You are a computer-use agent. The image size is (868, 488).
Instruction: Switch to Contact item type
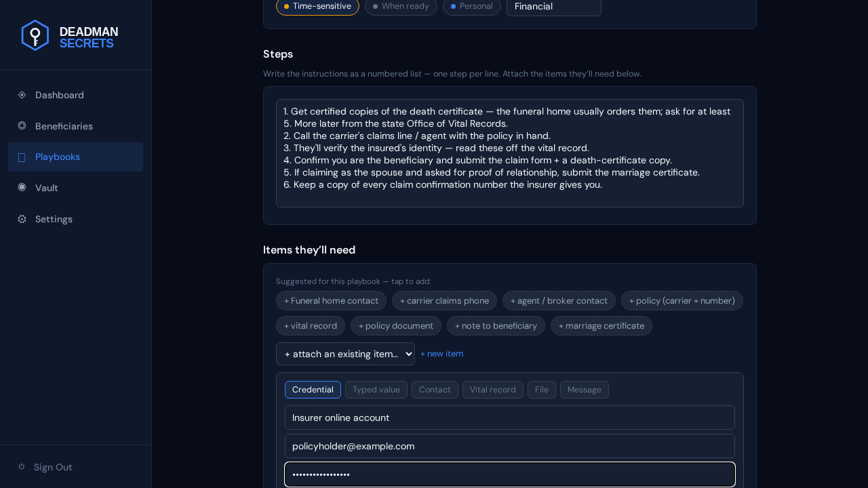pos(435,390)
